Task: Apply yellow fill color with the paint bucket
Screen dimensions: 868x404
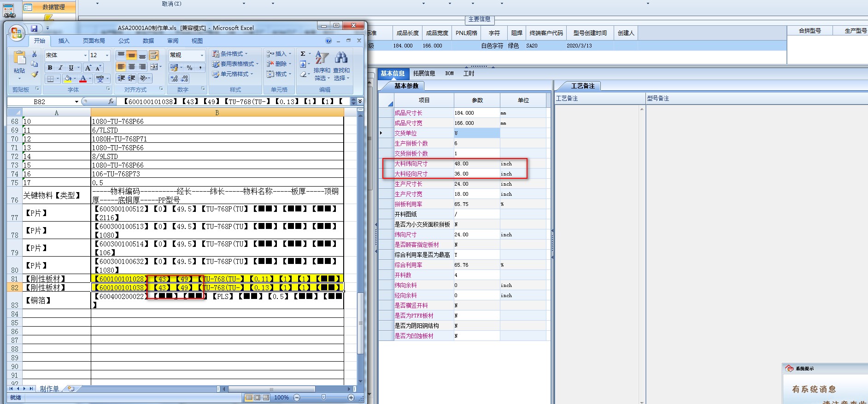Action: click(68, 79)
